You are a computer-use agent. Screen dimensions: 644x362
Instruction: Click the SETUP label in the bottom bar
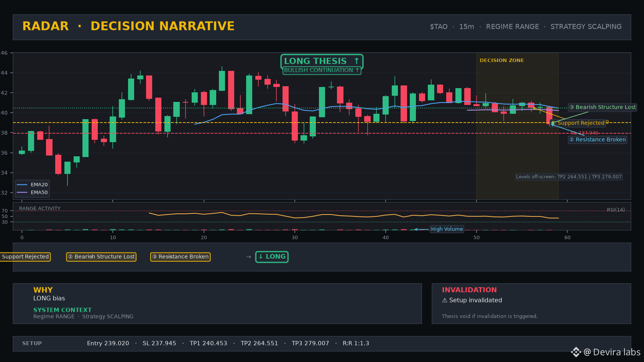click(x=32, y=344)
